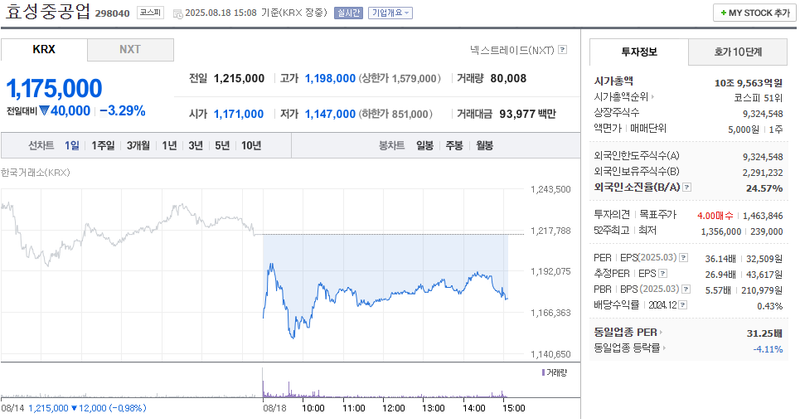
Task: Click the 외국인소진율 value 24.57%
Action: point(764,188)
